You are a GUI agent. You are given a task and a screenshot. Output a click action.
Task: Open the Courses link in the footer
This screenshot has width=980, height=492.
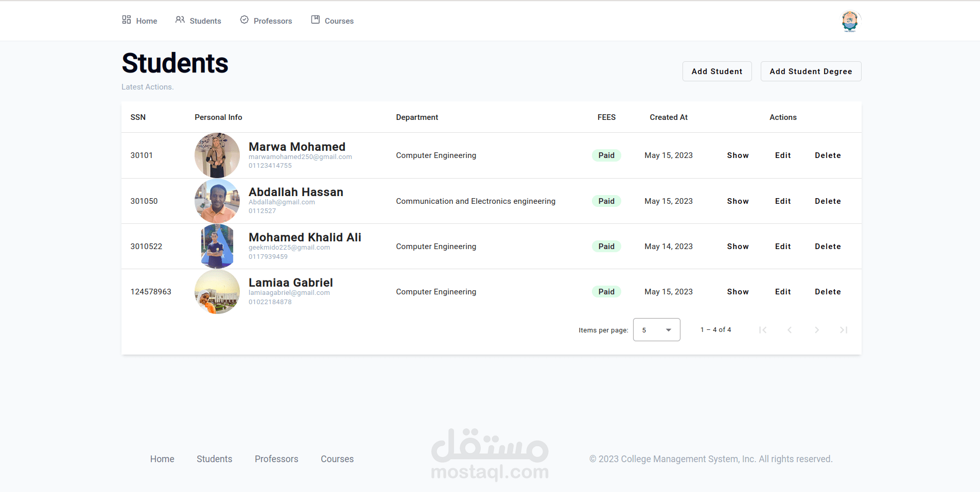point(337,459)
